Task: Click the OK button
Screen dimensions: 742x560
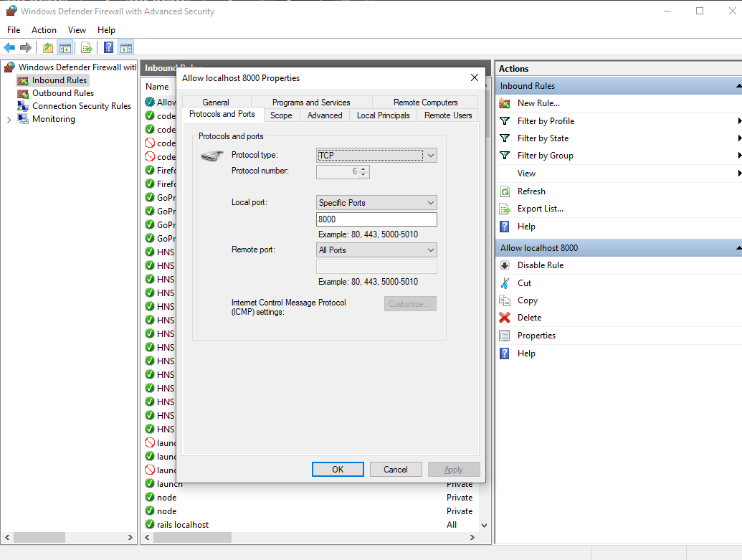Action: 338,469
